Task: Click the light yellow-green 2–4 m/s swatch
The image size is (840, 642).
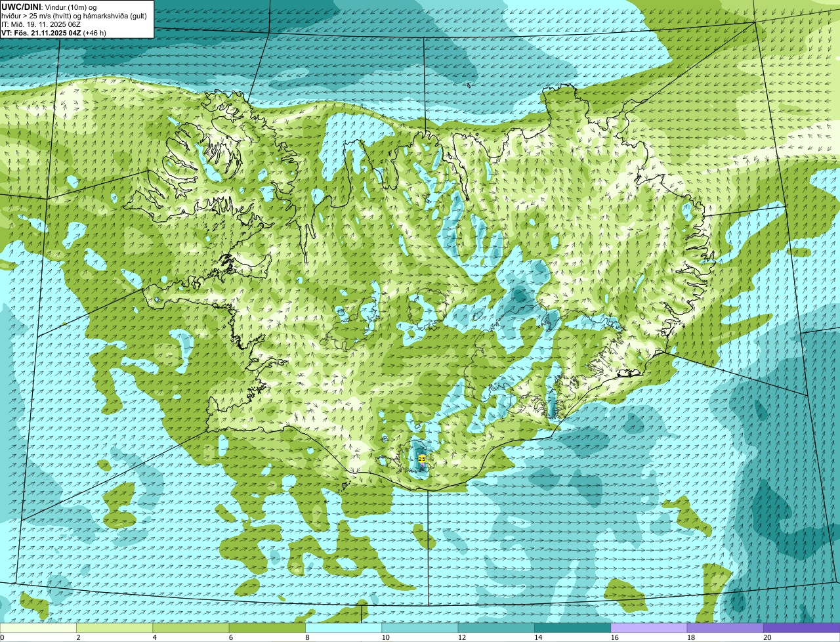Action: pyautogui.click(x=115, y=628)
